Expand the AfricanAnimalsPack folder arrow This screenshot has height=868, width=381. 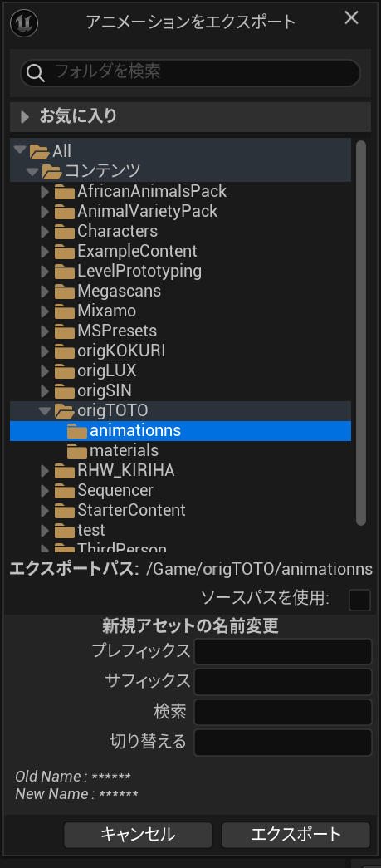(x=46, y=192)
